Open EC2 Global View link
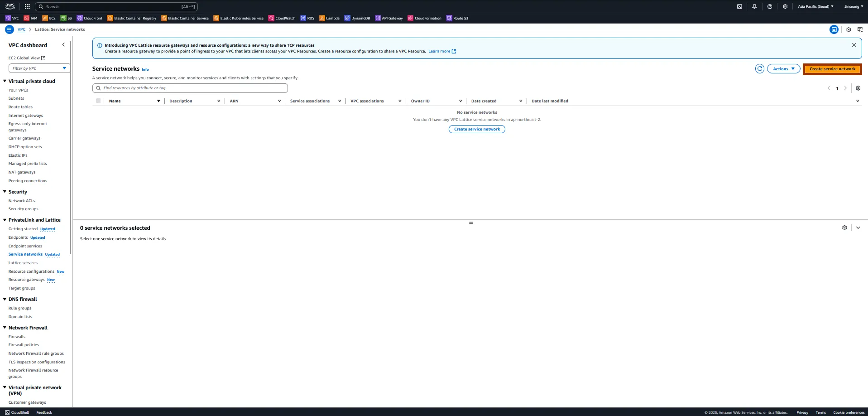Viewport: 868px width, 416px height. point(27,58)
